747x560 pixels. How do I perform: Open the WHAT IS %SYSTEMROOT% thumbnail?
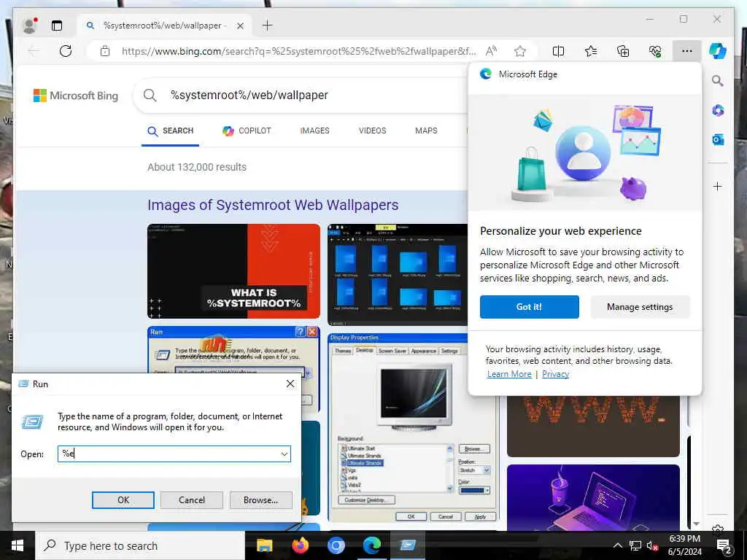click(233, 271)
